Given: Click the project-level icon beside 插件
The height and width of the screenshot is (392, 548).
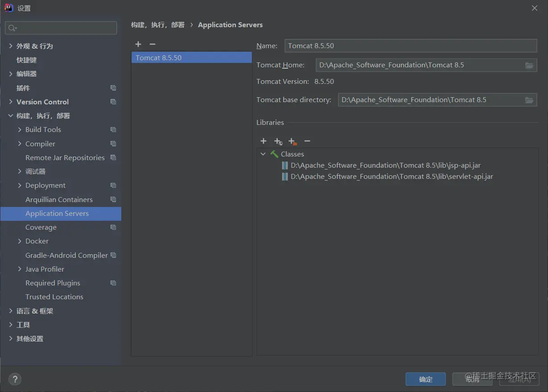Looking at the screenshot, I should [113, 88].
